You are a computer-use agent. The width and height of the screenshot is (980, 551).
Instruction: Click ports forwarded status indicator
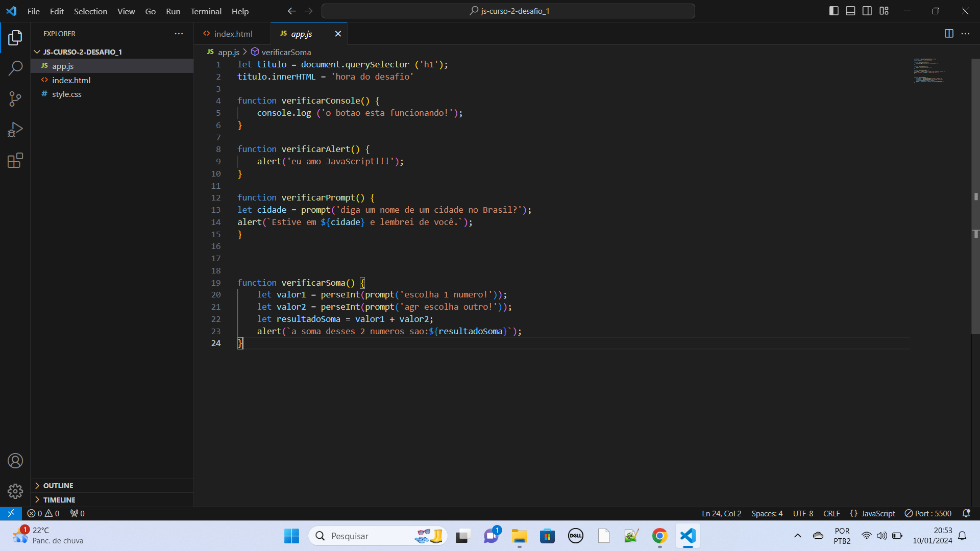[x=78, y=513]
